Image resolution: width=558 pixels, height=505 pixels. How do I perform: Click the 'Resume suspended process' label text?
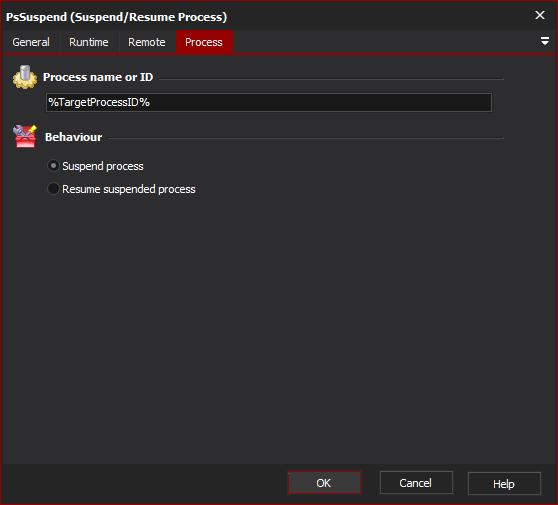pos(129,189)
